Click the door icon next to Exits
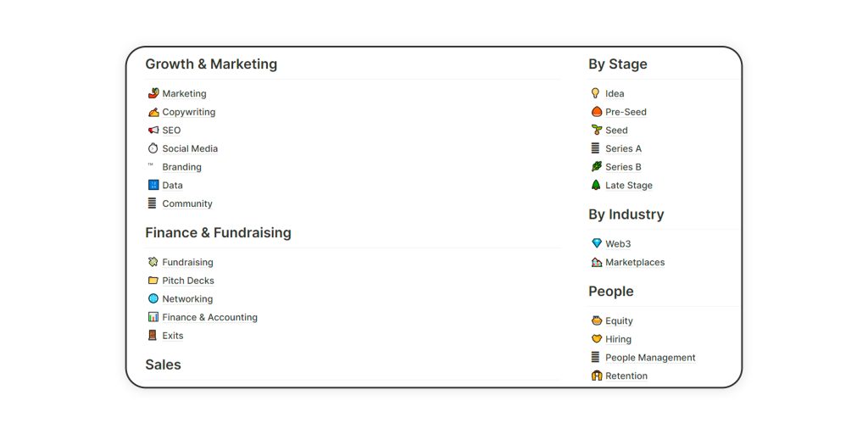Image resolution: width=868 pixels, height=434 pixels. pyautogui.click(x=153, y=335)
